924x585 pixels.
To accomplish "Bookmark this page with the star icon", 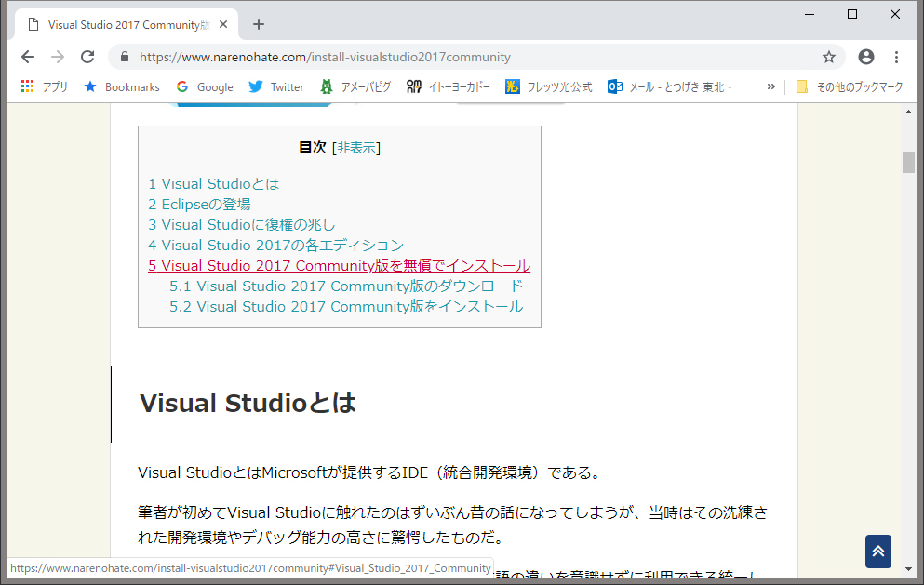I will (828, 57).
